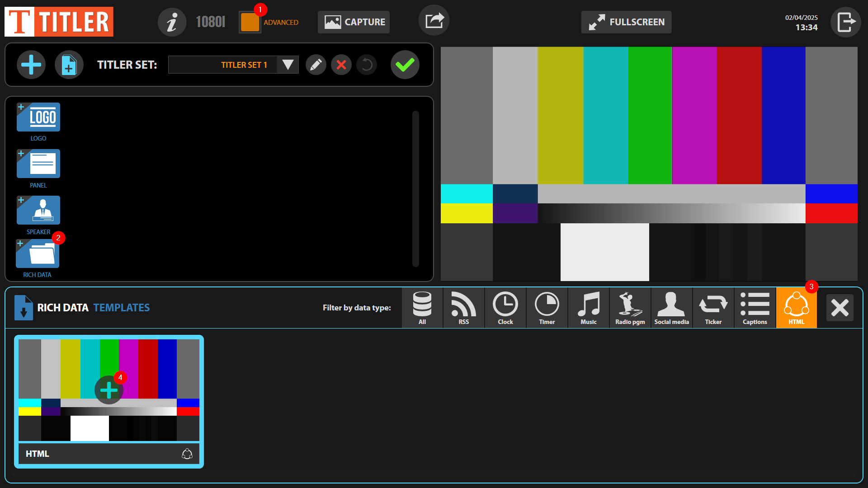Click the Rich Data download-file icon
The width and height of the screenshot is (868, 488).
pyautogui.click(x=24, y=308)
